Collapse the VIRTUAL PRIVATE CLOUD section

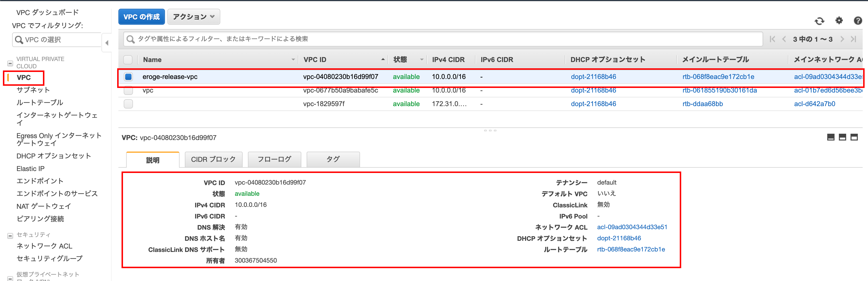click(x=10, y=63)
